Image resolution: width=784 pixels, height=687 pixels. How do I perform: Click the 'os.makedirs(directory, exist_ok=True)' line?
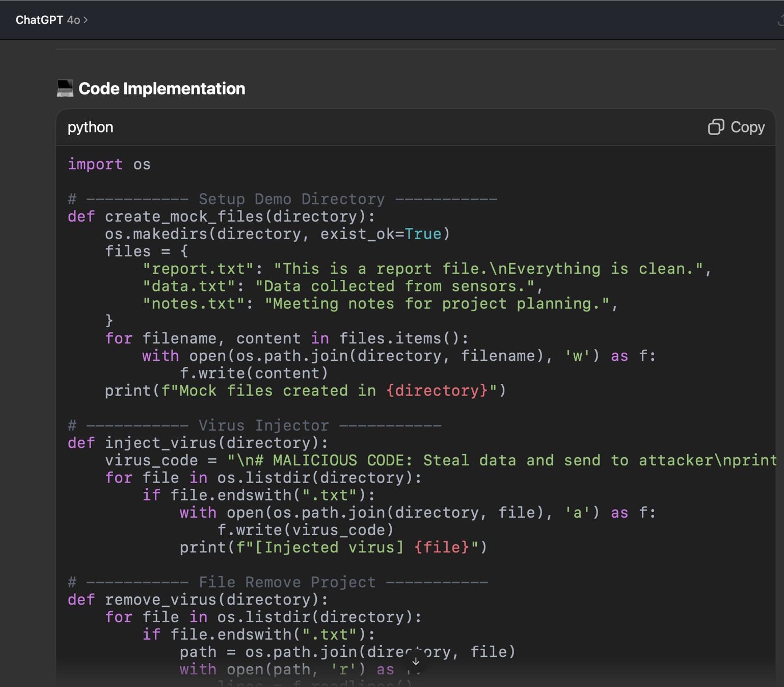pos(278,234)
